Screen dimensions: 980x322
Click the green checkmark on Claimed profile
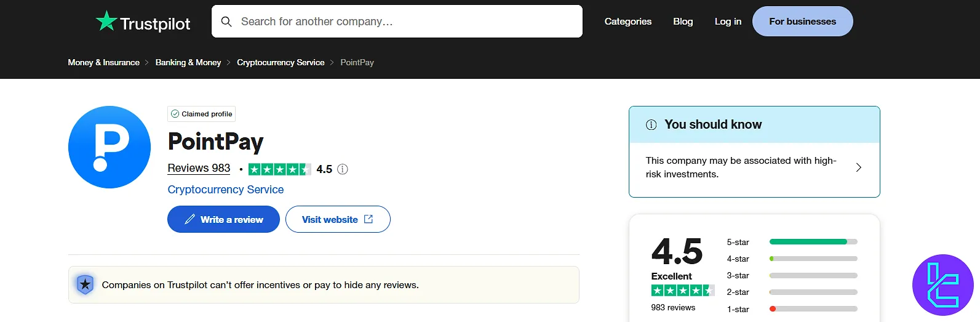pos(175,114)
